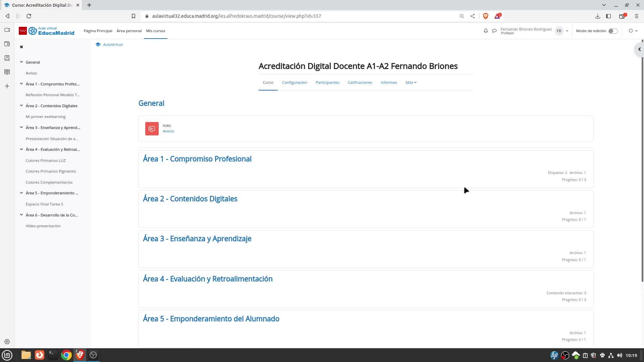
Task: Switch to the Calificaciones tab
Action: coord(360,82)
